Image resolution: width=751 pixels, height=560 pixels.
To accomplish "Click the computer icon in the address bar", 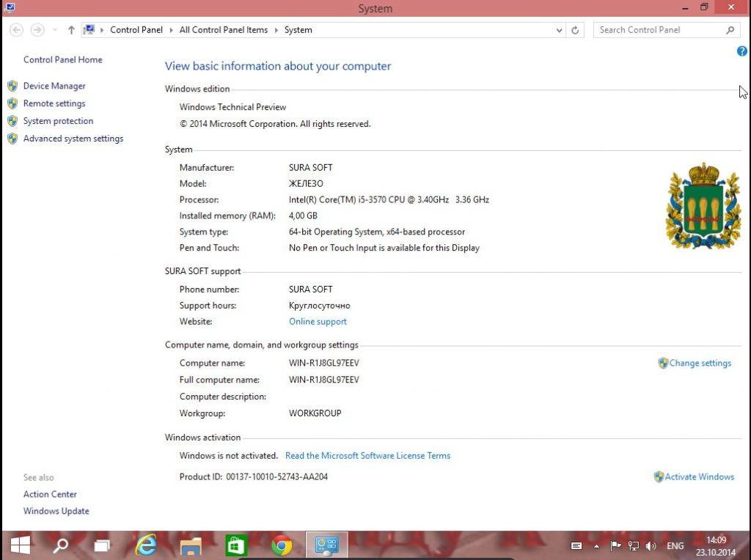I will (x=89, y=29).
